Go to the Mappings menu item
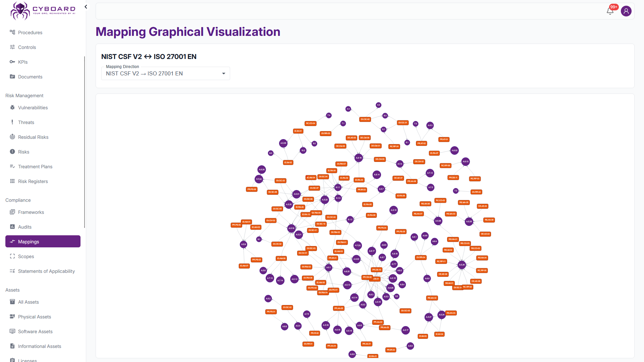 coord(43,242)
